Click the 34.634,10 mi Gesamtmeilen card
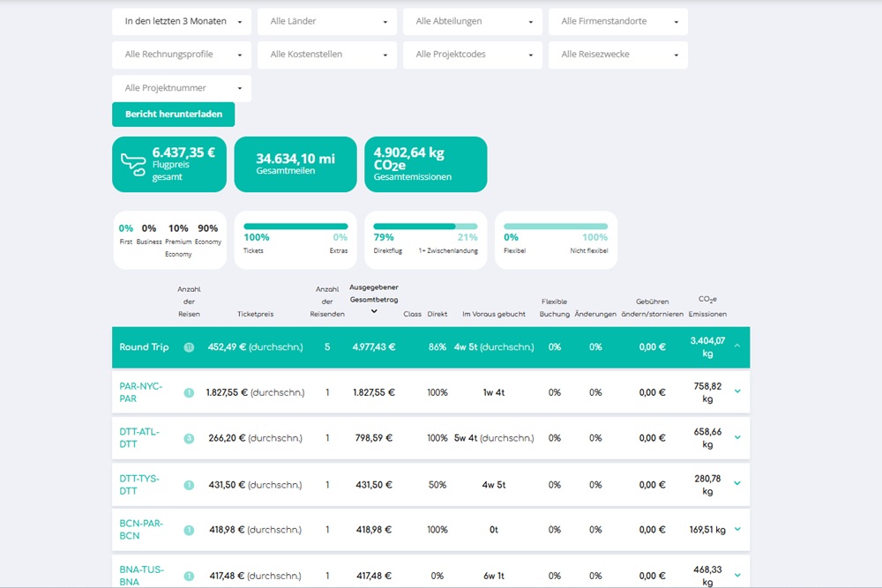The image size is (882, 588). click(x=295, y=164)
